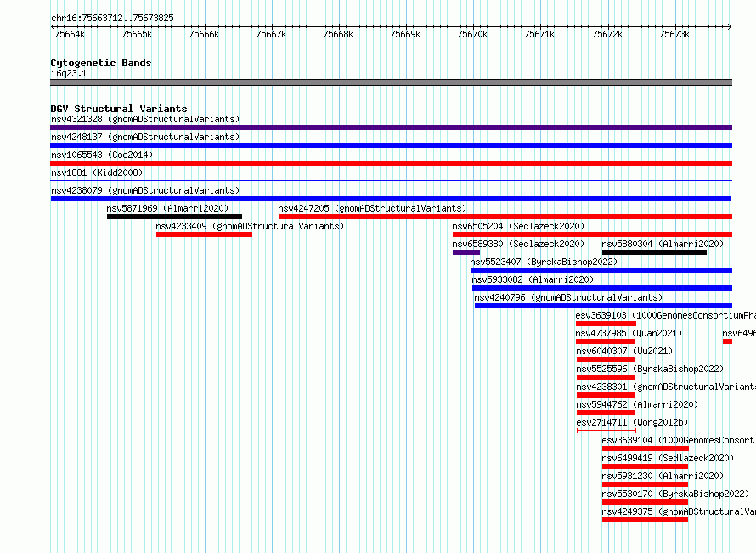Click the DGV Structural Variants track title
756x553 pixels.
(119, 109)
